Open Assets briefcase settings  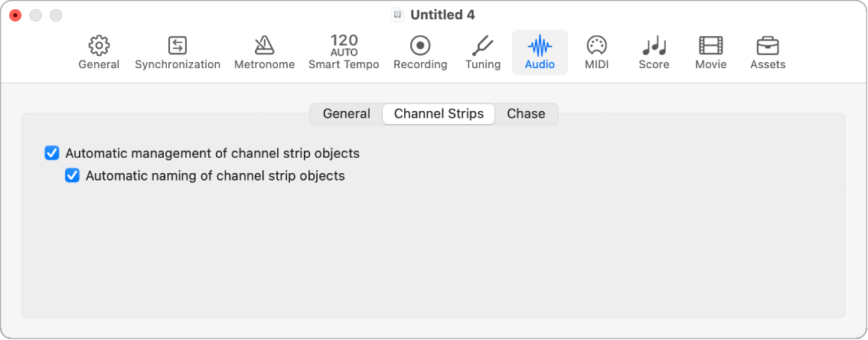coord(767,46)
